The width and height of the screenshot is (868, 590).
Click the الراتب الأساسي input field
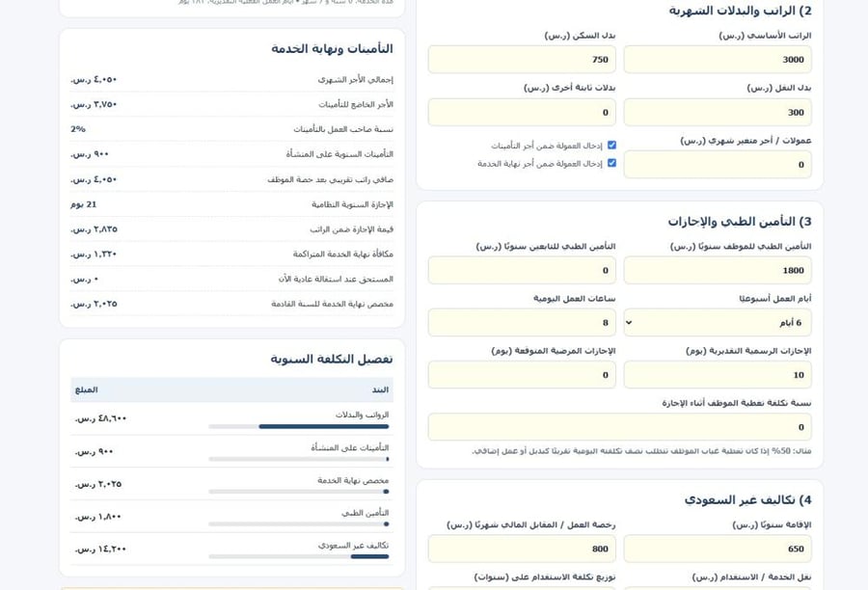pyautogui.click(x=718, y=59)
